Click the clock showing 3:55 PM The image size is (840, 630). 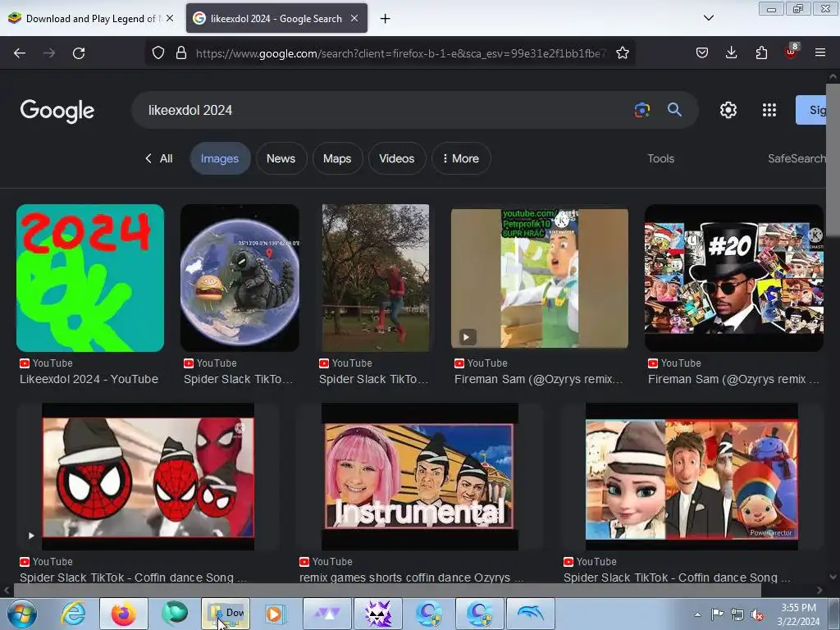pos(798,614)
